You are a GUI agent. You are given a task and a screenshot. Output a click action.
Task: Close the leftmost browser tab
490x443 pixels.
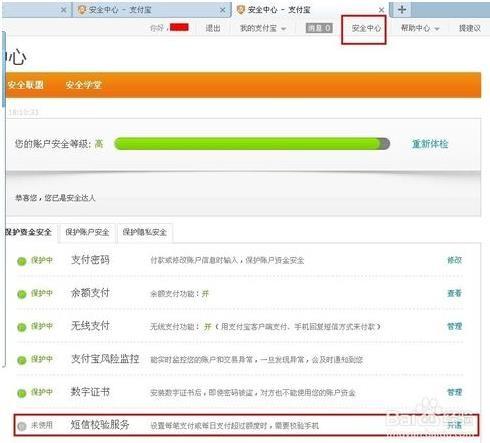tap(64, 10)
